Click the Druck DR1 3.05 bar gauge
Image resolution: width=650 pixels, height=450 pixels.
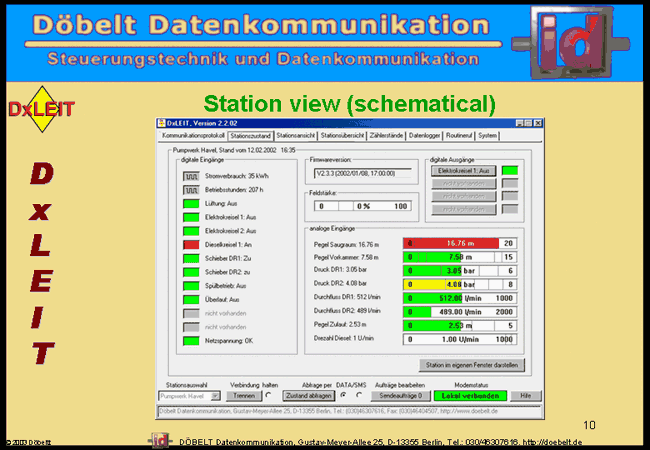point(460,271)
